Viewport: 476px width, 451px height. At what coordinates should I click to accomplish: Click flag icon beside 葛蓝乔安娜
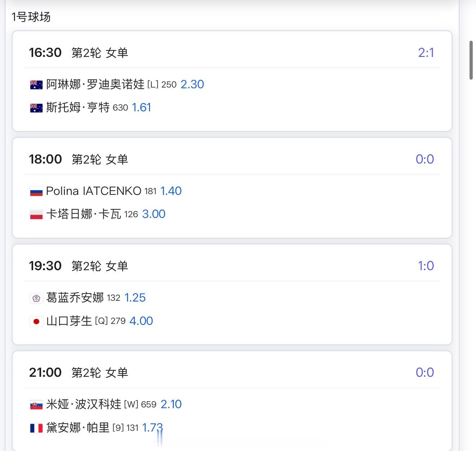coord(36,298)
